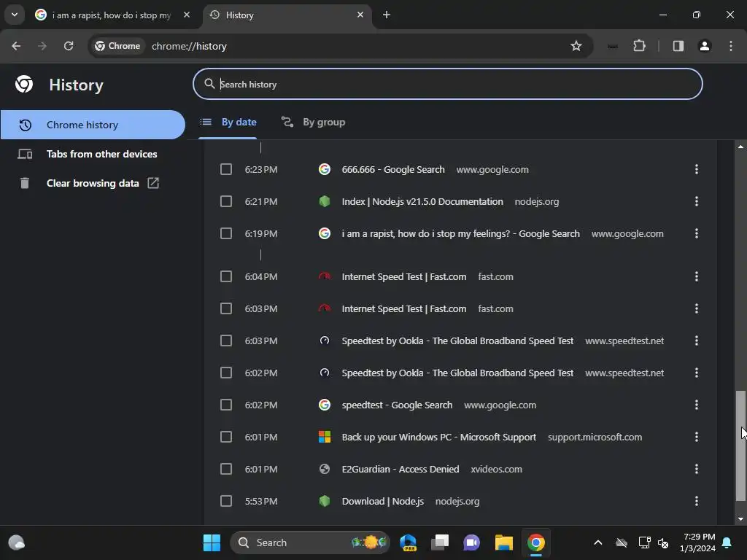Image resolution: width=747 pixels, height=560 pixels.
Task: Open the 666.666 - Google Search link
Action: [x=393, y=169]
